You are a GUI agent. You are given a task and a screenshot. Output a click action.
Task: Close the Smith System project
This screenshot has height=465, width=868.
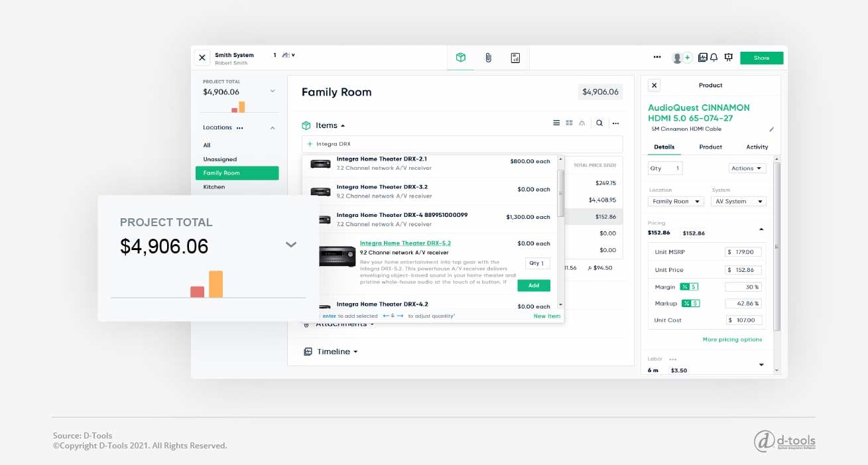point(202,58)
